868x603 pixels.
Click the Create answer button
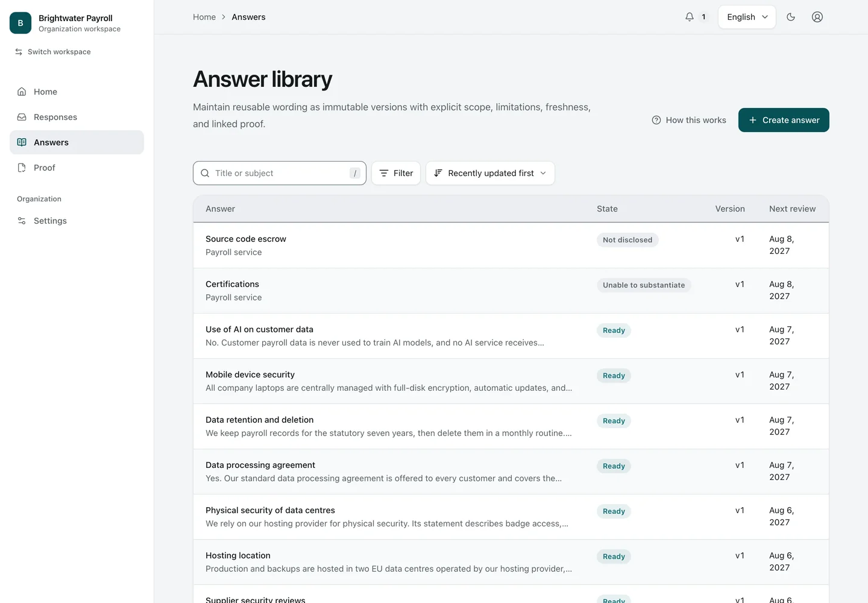click(784, 120)
